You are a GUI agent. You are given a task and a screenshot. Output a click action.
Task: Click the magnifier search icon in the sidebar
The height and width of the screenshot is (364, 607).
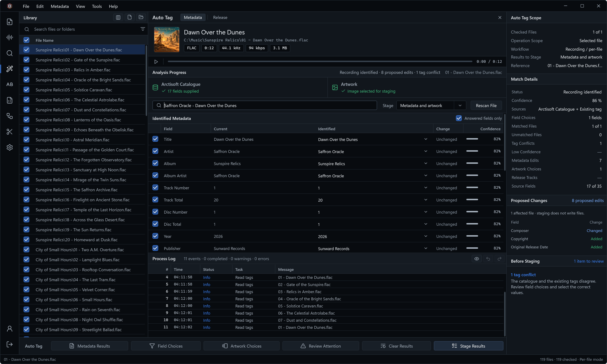(x=10, y=53)
